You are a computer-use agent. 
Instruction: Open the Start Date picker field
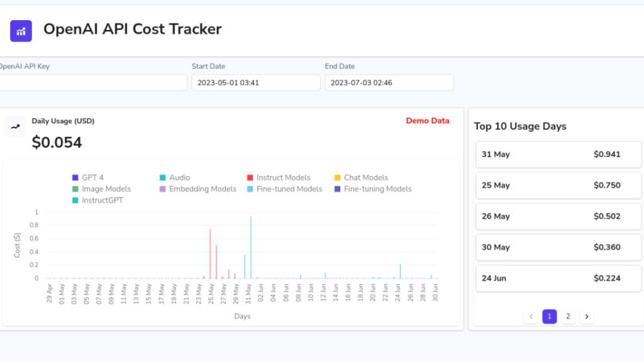[x=256, y=83]
